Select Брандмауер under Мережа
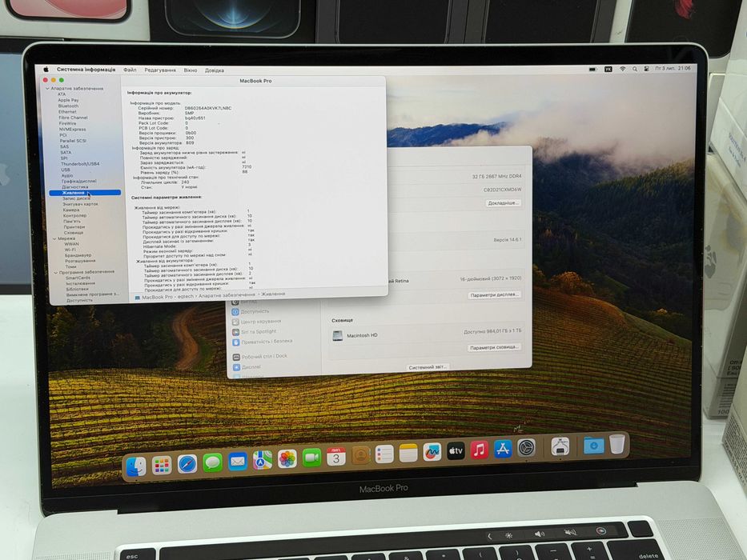Screen dimensions: 747x560 point(78,254)
